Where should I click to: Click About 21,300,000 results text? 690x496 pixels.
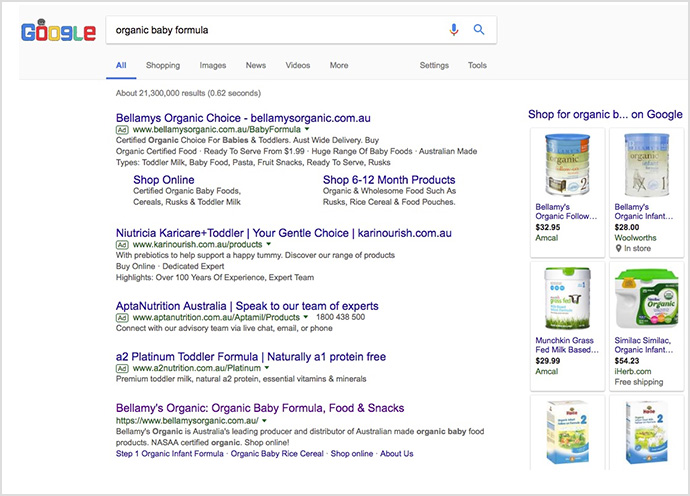[x=188, y=93]
